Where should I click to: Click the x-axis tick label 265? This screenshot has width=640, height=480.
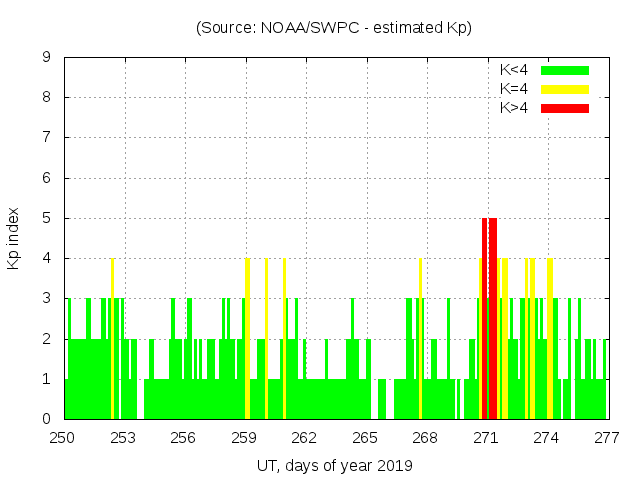pos(365,437)
